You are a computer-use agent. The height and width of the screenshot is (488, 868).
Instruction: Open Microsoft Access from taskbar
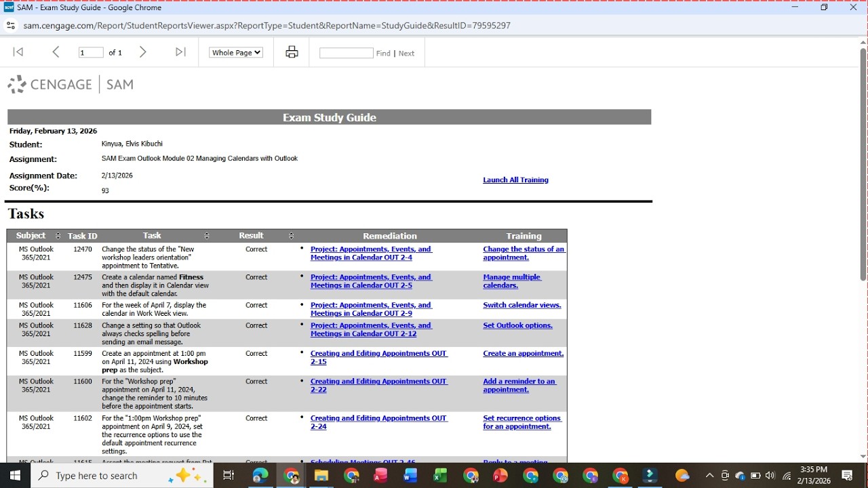380,475
